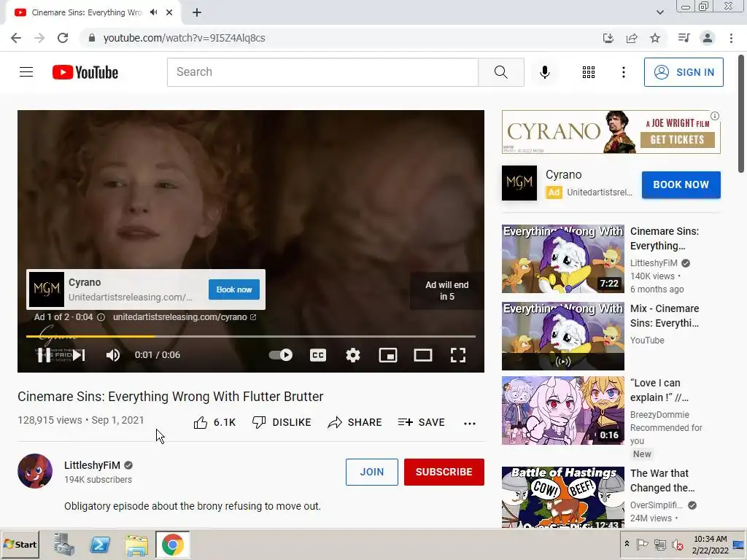Click the DISLIKE thumbs down
This screenshot has width=747, height=560.
[x=282, y=422]
